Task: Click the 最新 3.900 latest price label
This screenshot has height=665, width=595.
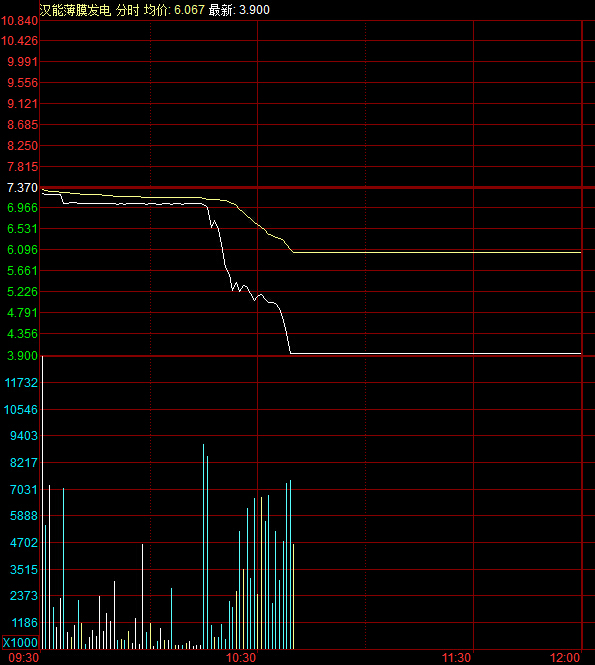Action: [x=239, y=10]
